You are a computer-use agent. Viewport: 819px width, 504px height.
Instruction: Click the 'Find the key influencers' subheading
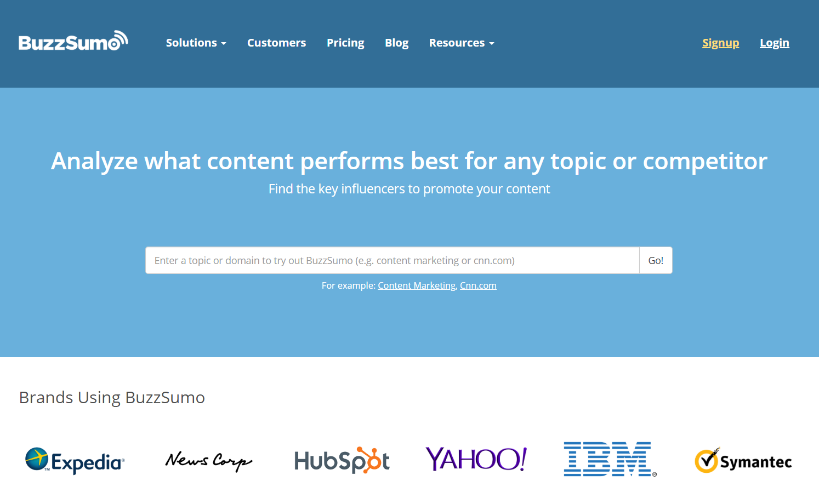(409, 189)
